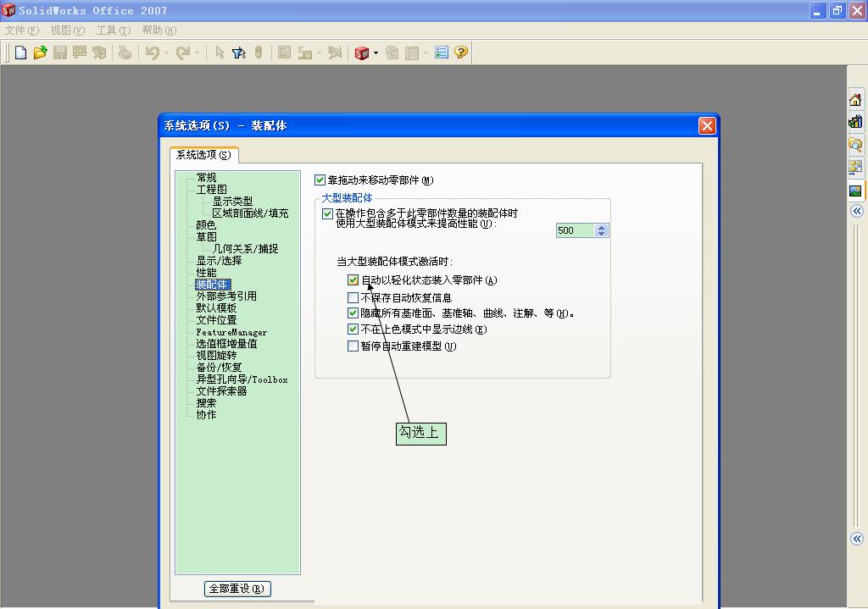Open the Redo dropdown arrow
The image size is (868, 609).
(x=197, y=53)
